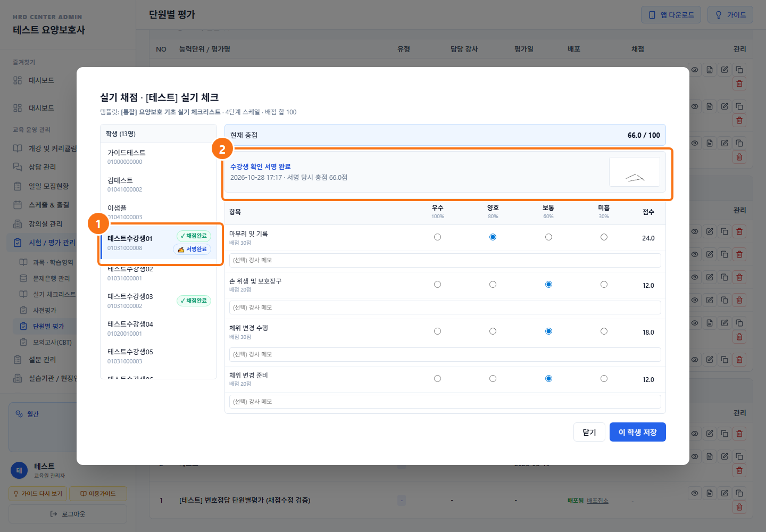
Task: Click eye view icon in 번호정답 단원별평가 row
Action: pyautogui.click(x=695, y=493)
